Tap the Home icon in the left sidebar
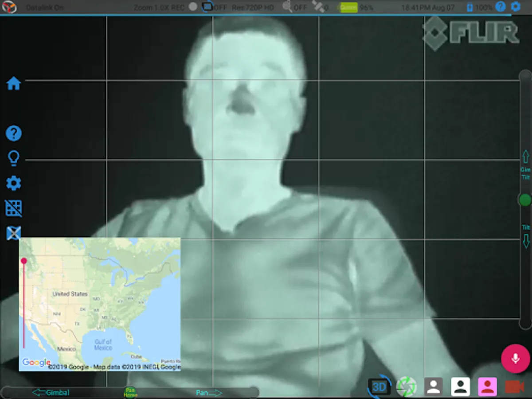 coord(14,83)
